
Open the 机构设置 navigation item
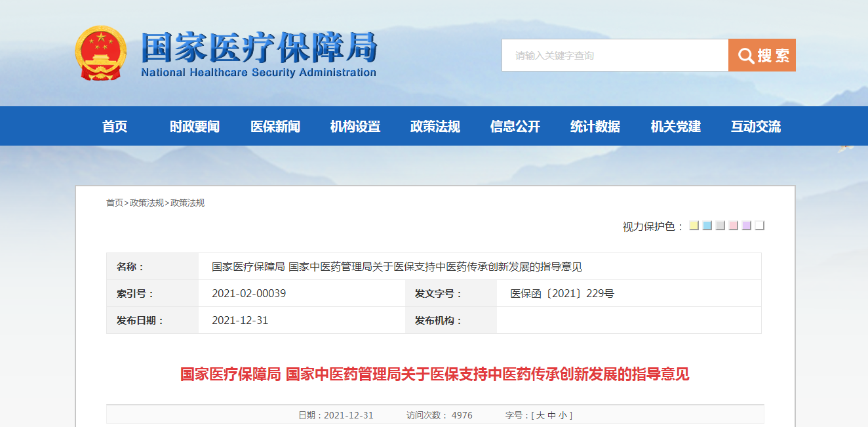(355, 127)
